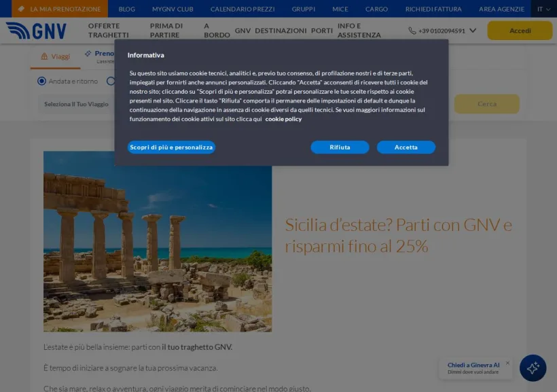
Task: Switch to the Preno tab
Action: (x=100, y=56)
